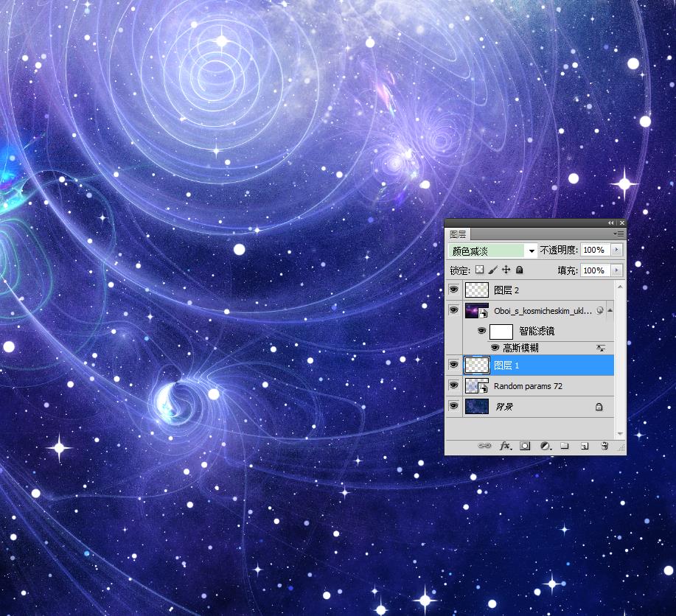The image size is (676, 616).
Task: Select the 图层 tab
Action: pos(458,234)
